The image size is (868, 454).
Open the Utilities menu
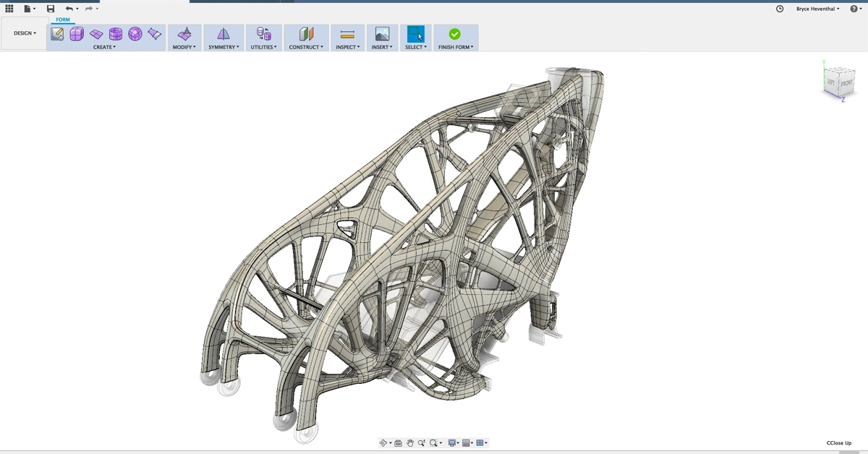pos(263,47)
